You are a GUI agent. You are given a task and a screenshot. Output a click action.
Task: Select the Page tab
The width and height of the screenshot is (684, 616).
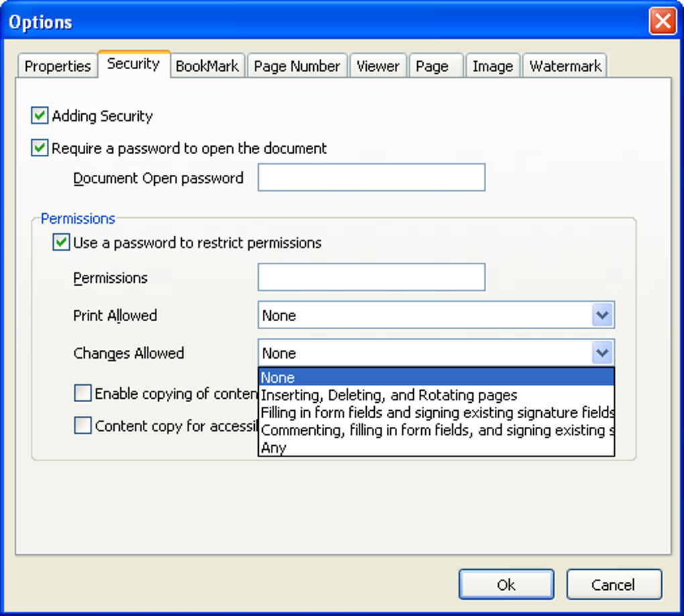(x=432, y=66)
